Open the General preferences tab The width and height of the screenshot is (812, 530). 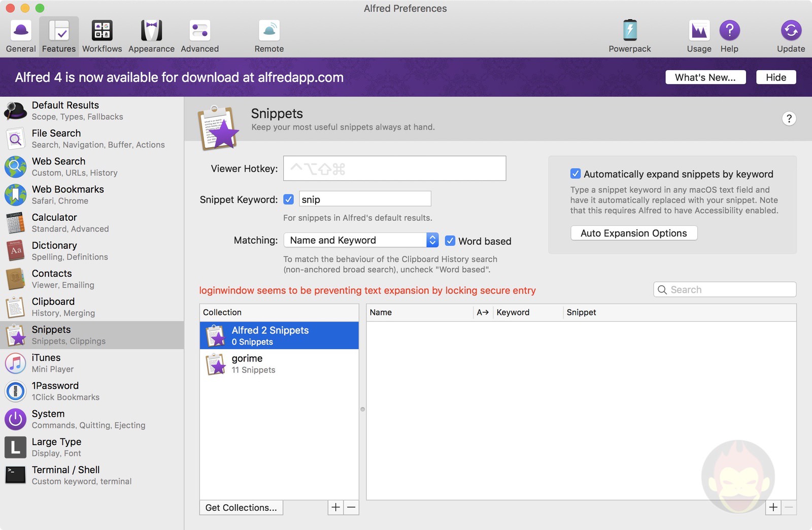coord(21,37)
